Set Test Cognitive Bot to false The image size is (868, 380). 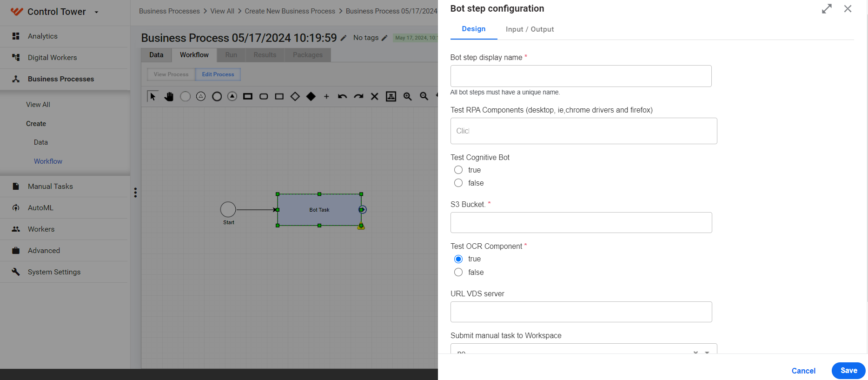[458, 183]
